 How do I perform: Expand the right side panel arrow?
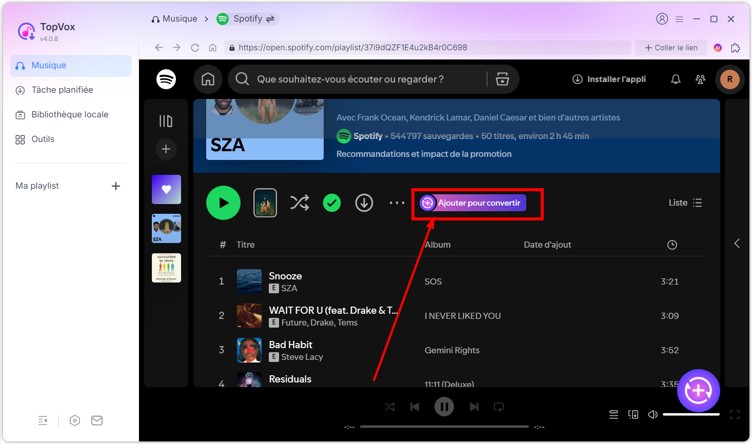tap(737, 244)
